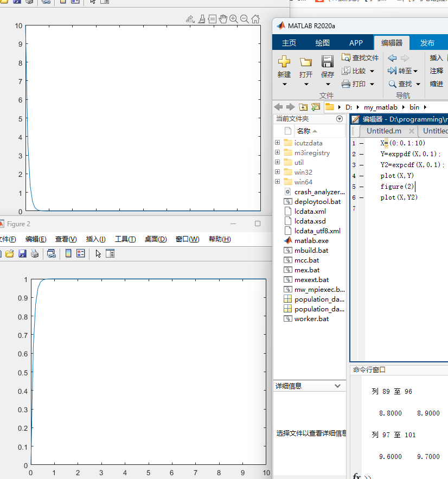Click the 查找文件 button
Viewport: 448px width, 479px height.
[x=360, y=58]
